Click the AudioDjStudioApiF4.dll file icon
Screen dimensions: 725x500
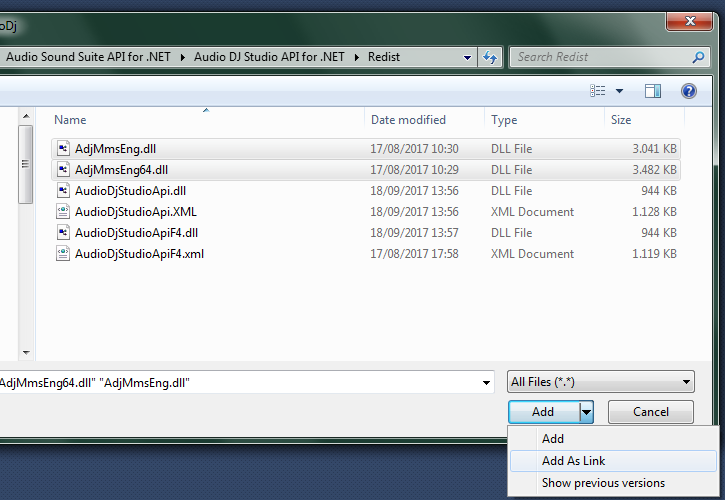[63, 233]
